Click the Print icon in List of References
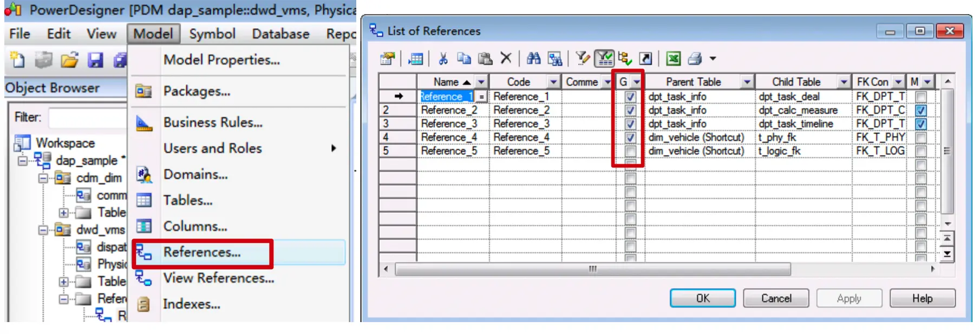Viewport: 980px width, 334px height. tap(695, 59)
